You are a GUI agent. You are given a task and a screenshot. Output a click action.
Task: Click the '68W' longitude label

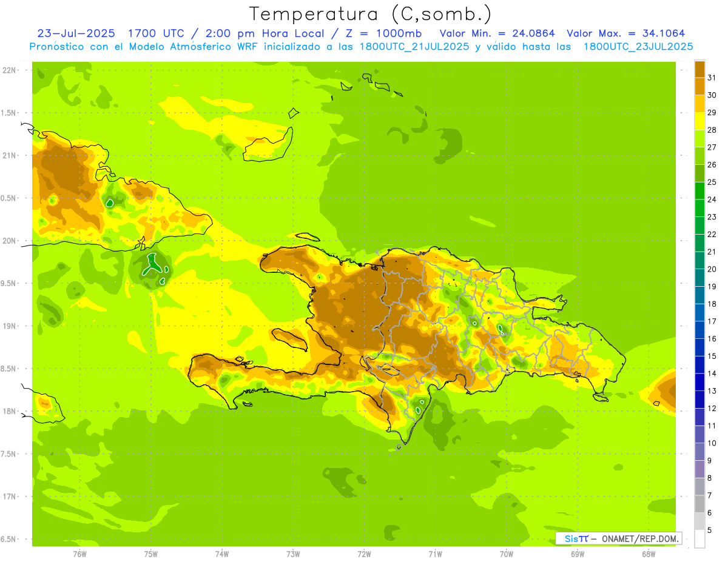click(x=649, y=554)
